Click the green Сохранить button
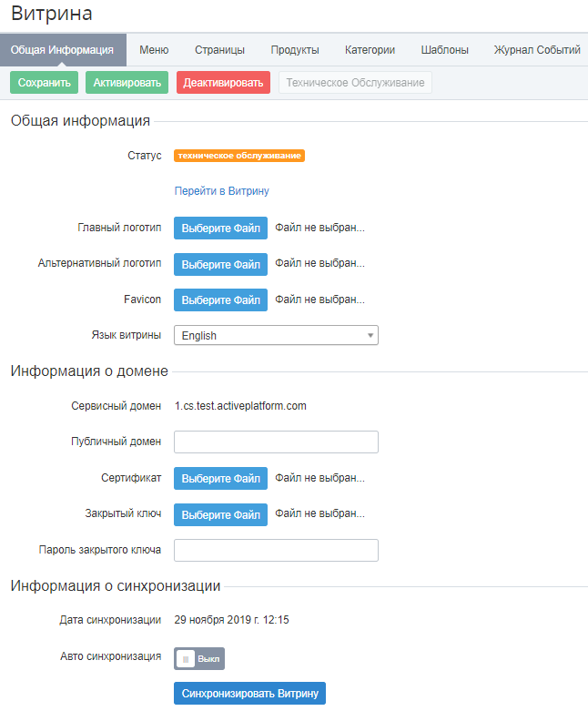Viewport: 588px width, 711px height. (44, 83)
